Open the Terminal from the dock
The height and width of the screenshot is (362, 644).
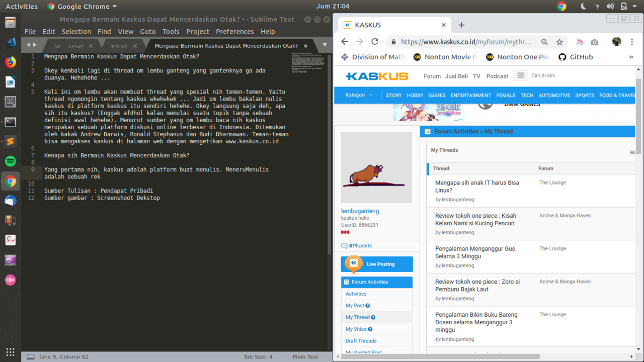11,122
